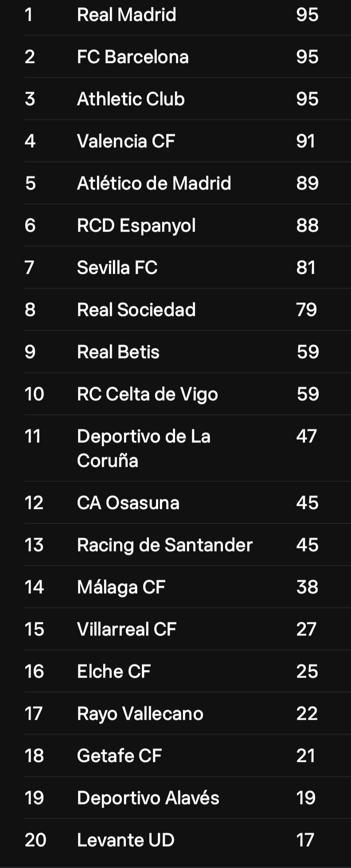Tap Elche CF row
Screen dimensions: 351x868
click(x=187, y=671)
